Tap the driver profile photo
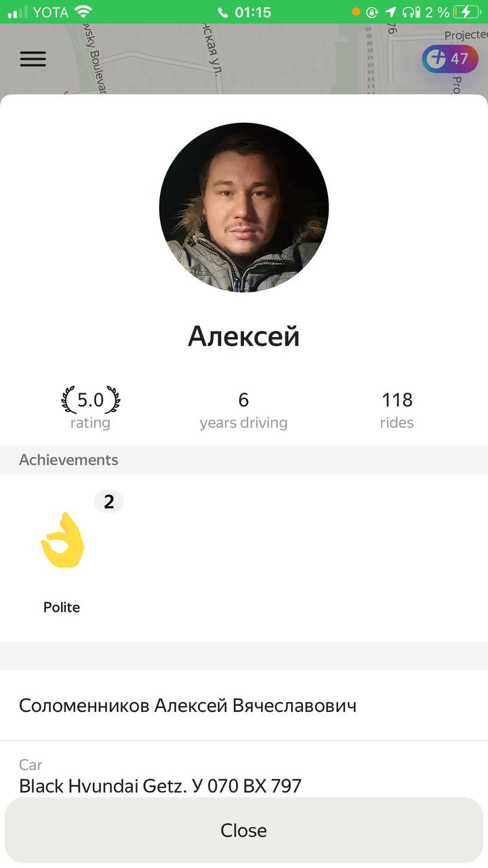Image resolution: width=488 pixels, height=868 pixels. (x=244, y=208)
